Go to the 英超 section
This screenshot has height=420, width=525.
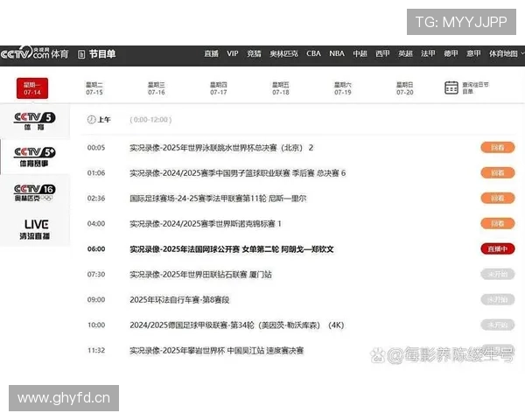(405, 53)
